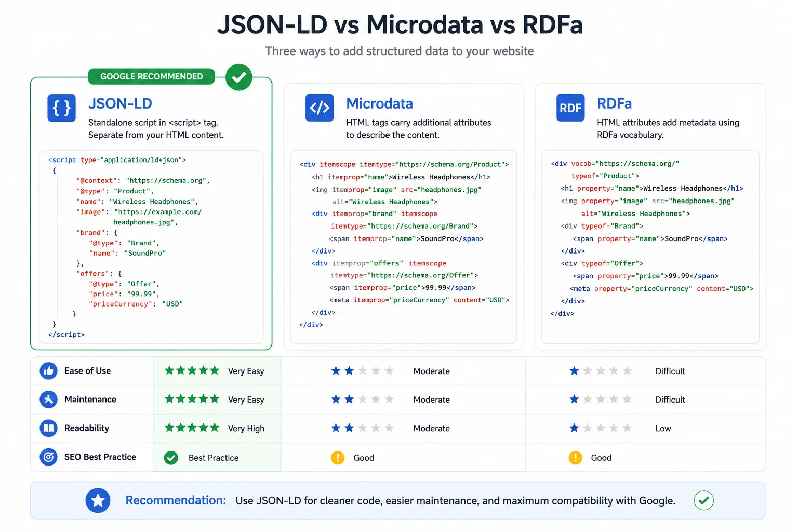Click '"priceCurrency": "USD"' line in JSON-LD code
Viewport: 798px width, 532px height.
[x=136, y=304]
